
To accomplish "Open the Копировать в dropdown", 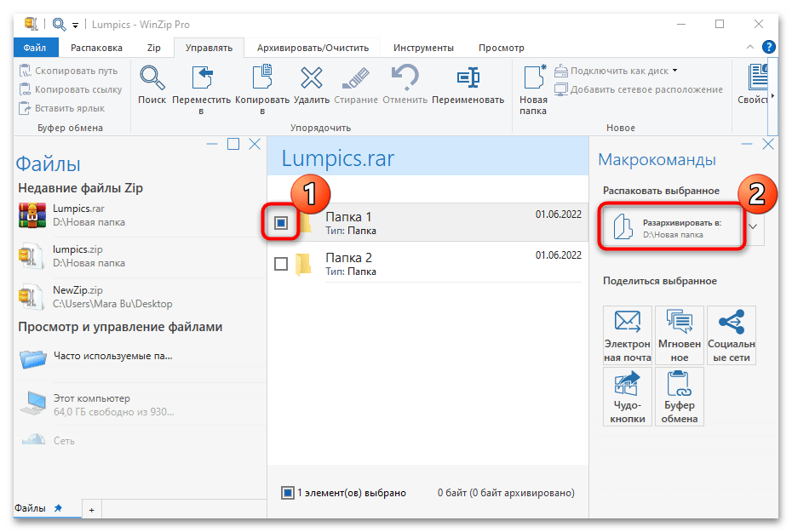I will (261, 111).
